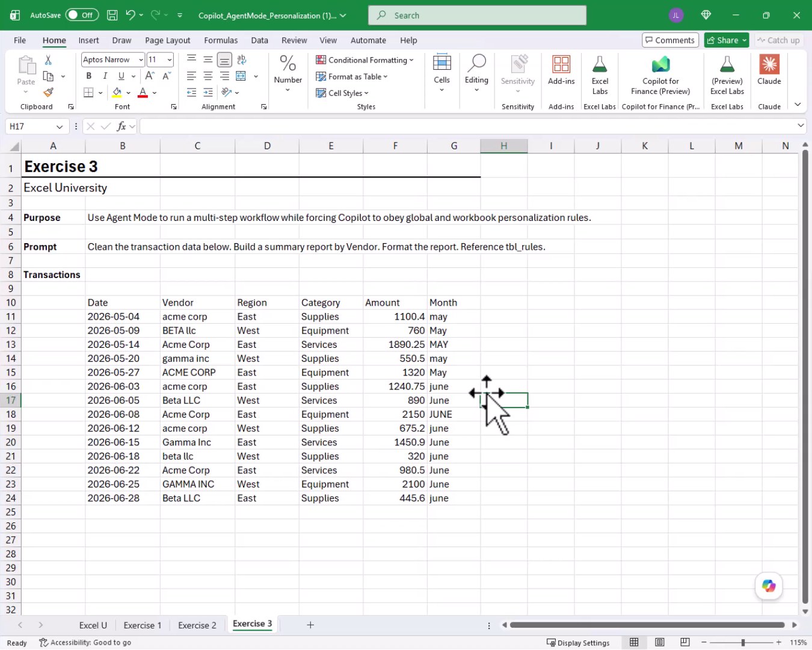Open the Data ribbon tab

click(259, 40)
